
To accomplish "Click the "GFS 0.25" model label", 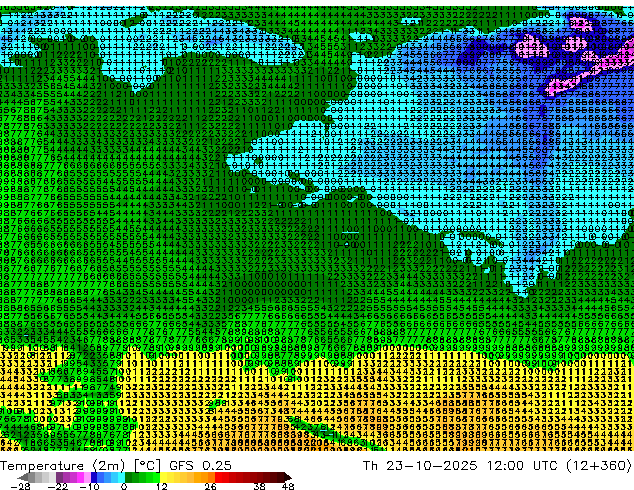I will (x=201, y=465).
